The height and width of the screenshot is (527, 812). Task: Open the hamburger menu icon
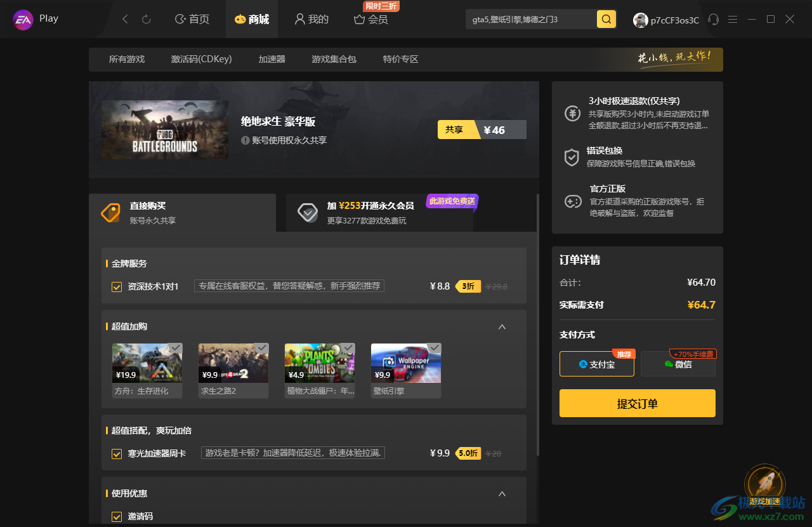tap(733, 19)
